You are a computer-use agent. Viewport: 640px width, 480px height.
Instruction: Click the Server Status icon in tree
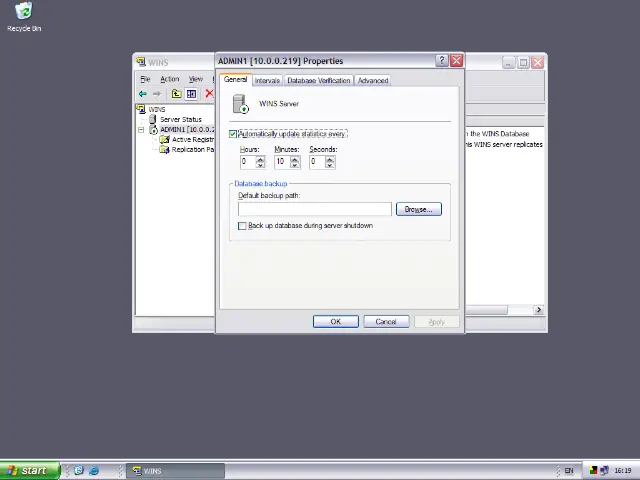click(153, 119)
